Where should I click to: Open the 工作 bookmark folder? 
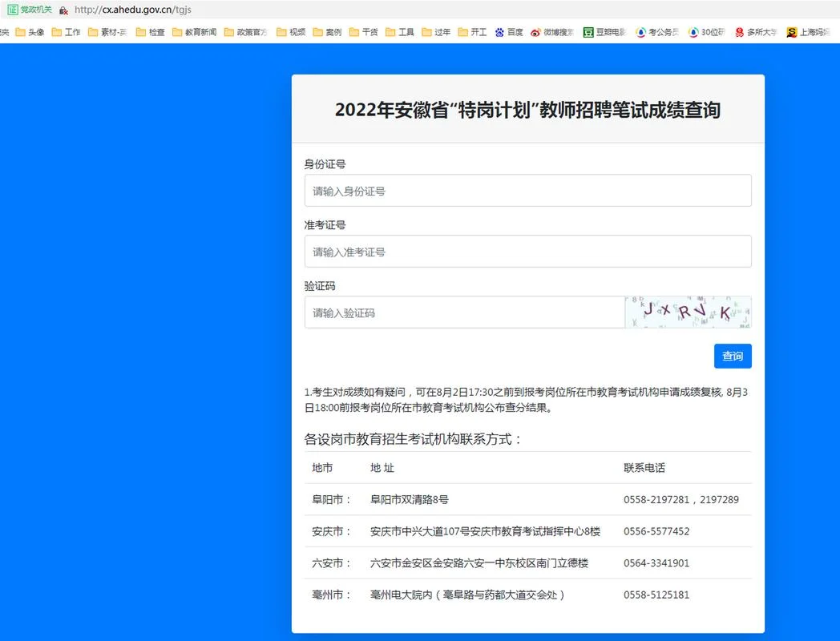click(67, 32)
